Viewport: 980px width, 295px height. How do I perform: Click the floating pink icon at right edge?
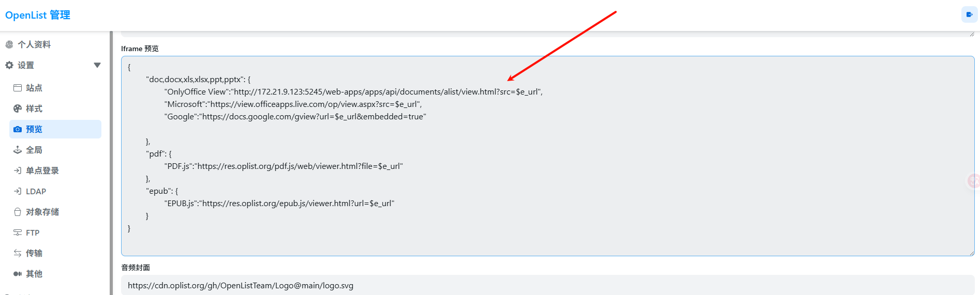pyautogui.click(x=974, y=181)
